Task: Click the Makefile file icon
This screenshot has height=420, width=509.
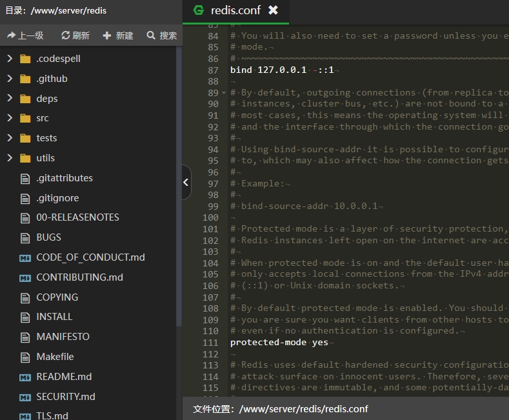Action: [25, 357]
